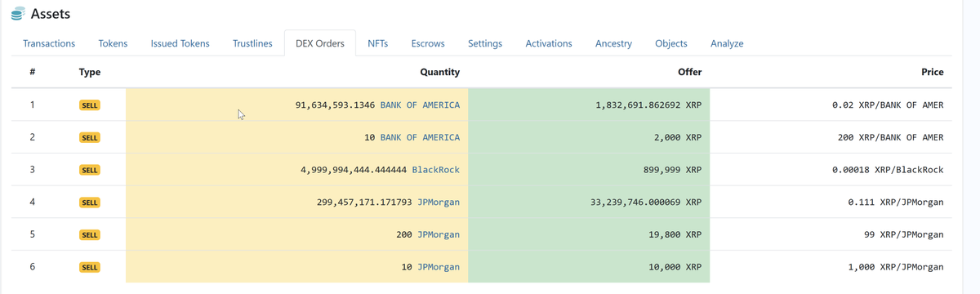Open the BlackRock token link
980x294 pixels.
[x=436, y=170]
